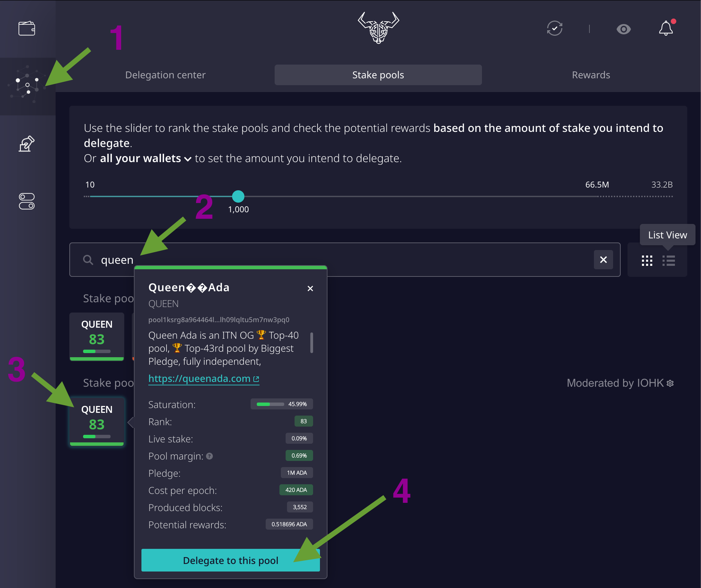Screen dimensions: 701x588
Task: Select the upper QUEEN 83 pool tile
Action: [97, 337]
